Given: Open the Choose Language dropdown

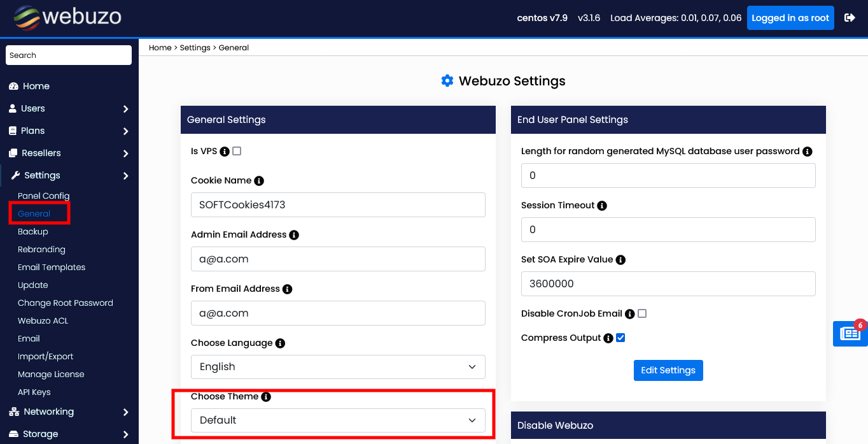Looking at the screenshot, I should (x=338, y=367).
